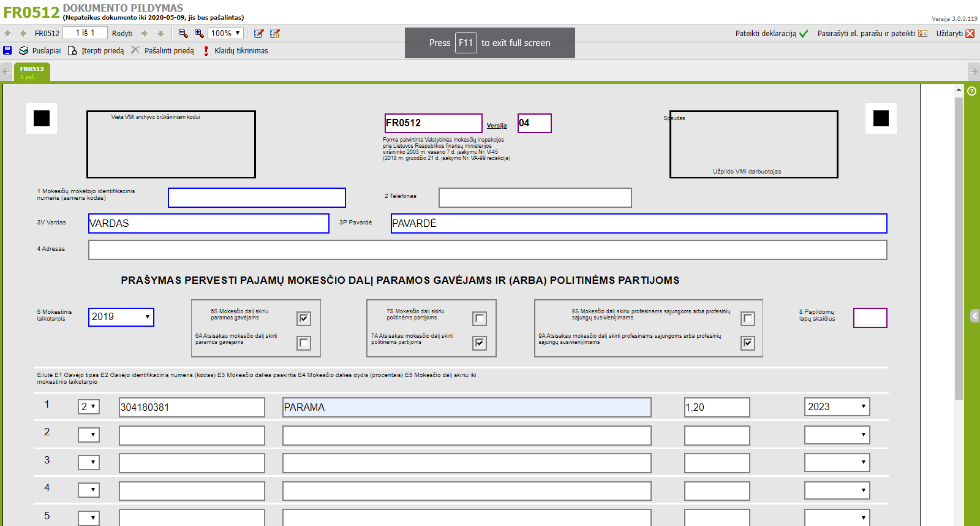The height and width of the screenshot is (526, 980).
Task: Open the 100% zoom level dropdown
Action: click(x=225, y=34)
